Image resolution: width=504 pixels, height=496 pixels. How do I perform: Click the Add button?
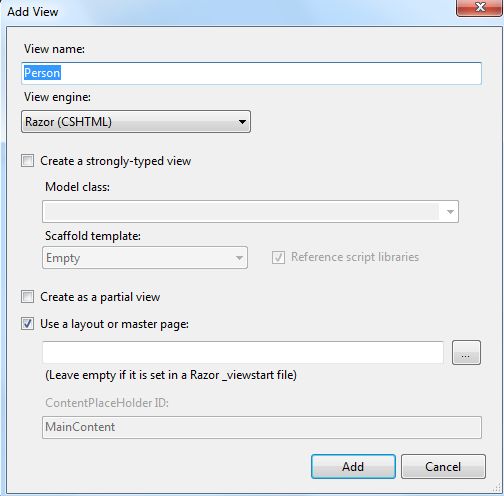point(353,467)
